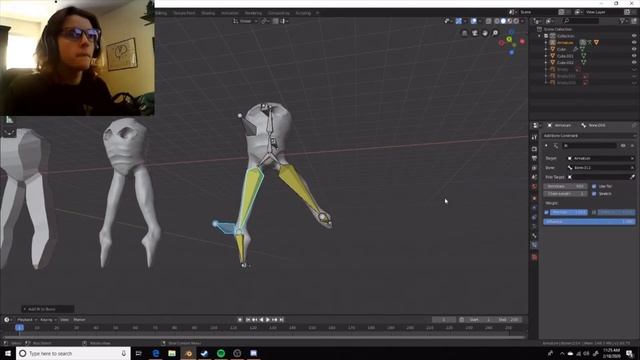Open the Add Bone Constraint dropdown
Screen dimensions: 640x360
coord(589,136)
